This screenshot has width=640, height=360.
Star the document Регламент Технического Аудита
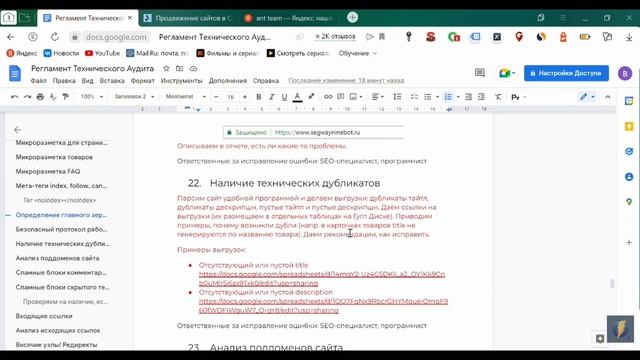pos(166,69)
